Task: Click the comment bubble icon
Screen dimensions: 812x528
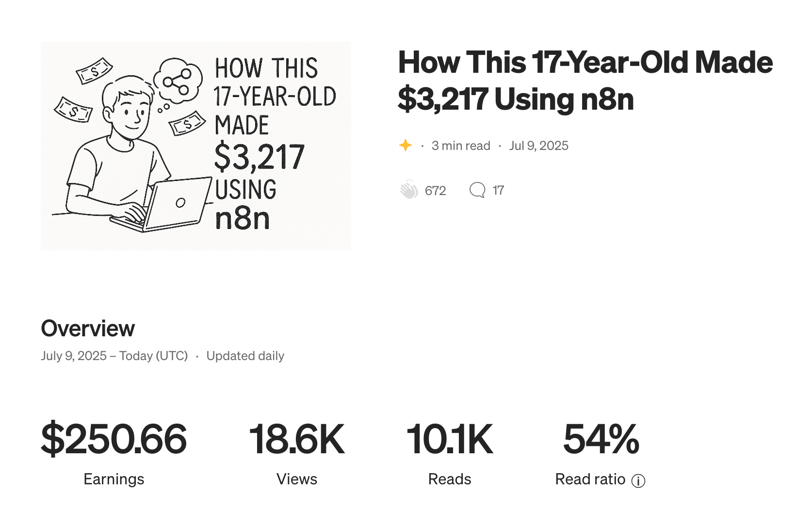Action: pos(477,190)
